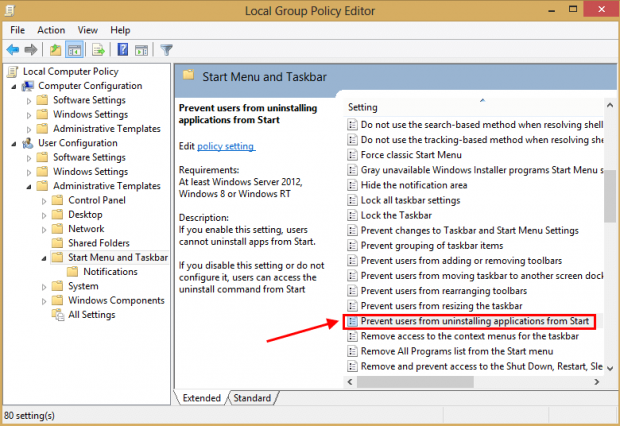
Task: Select Prevent changes to Taskbar and Start Menu Settings
Action: 469,231
